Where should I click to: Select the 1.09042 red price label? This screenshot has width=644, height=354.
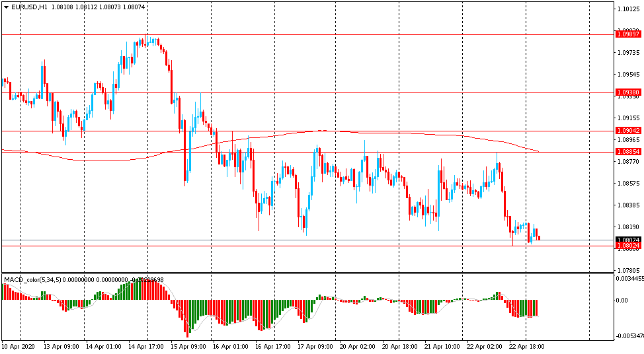628,131
